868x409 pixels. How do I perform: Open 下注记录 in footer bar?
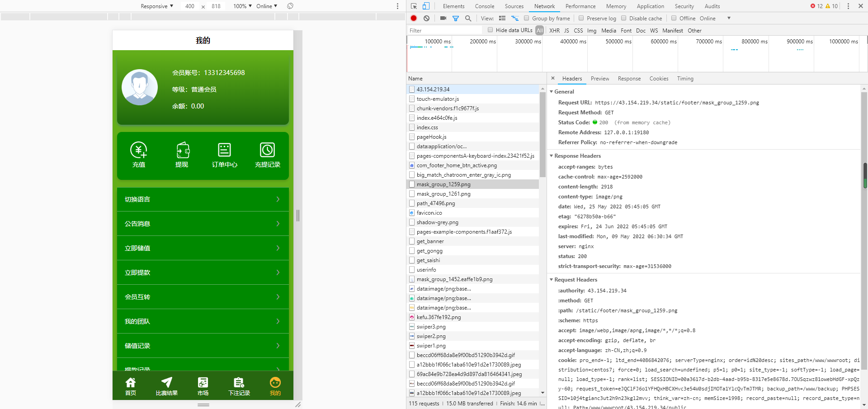click(239, 386)
